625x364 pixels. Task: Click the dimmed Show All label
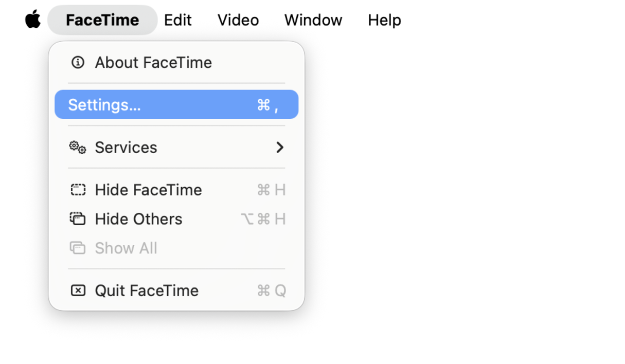[126, 248]
